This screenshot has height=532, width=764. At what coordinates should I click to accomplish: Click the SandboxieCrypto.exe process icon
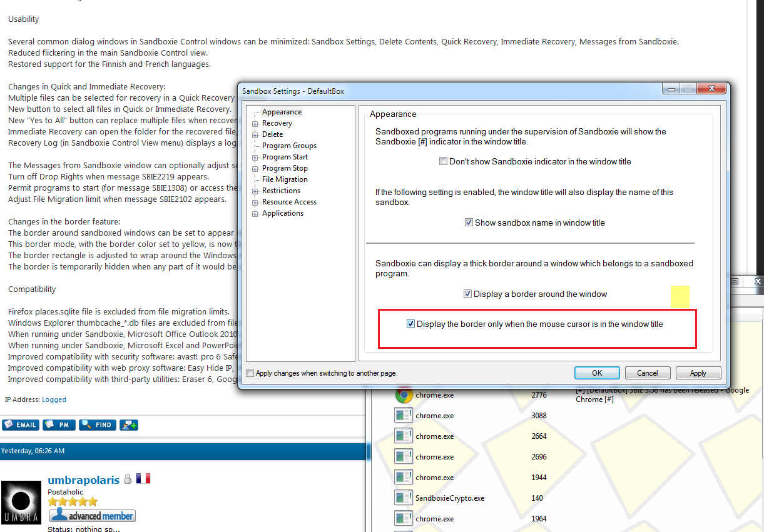coord(404,498)
